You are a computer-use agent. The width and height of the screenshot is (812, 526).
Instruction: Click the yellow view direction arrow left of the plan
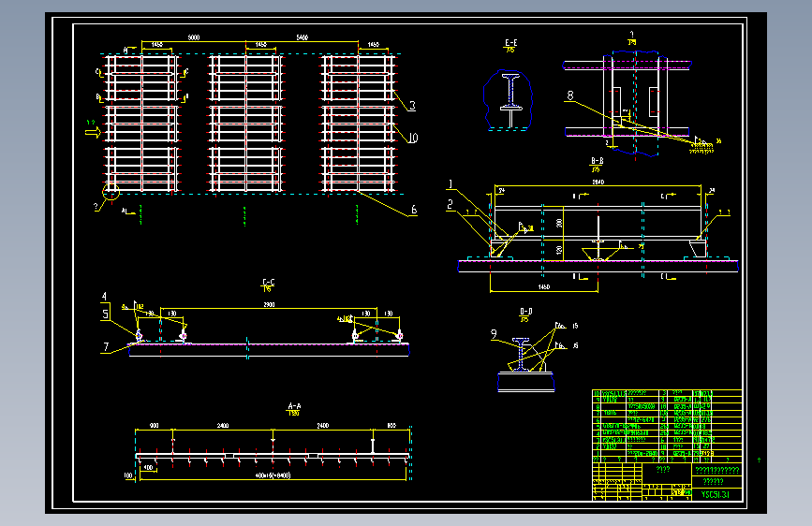[94, 133]
